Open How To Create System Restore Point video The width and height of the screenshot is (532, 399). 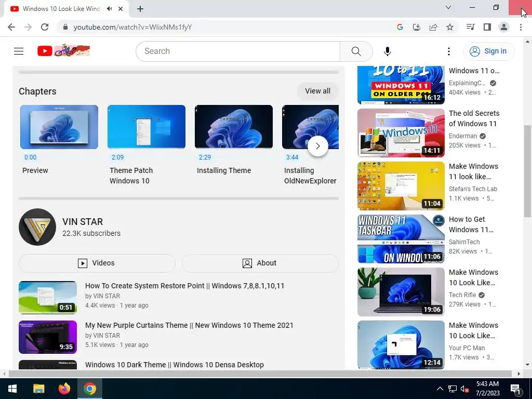tap(184, 286)
